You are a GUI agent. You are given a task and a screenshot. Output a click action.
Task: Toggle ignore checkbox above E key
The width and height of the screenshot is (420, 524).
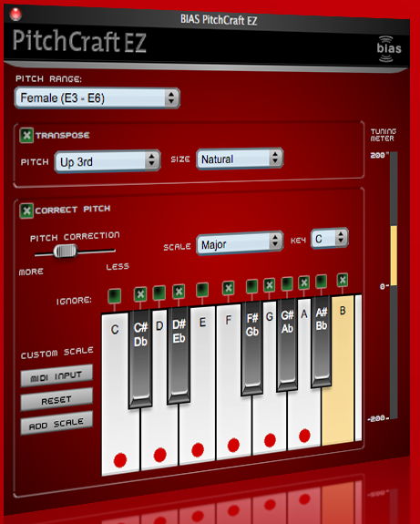click(x=202, y=290)
